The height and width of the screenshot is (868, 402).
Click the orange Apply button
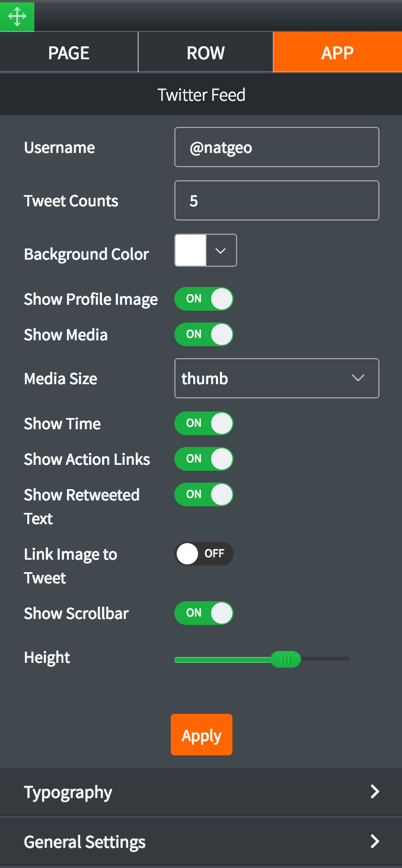pyautogui.click(x=202, y=735)
